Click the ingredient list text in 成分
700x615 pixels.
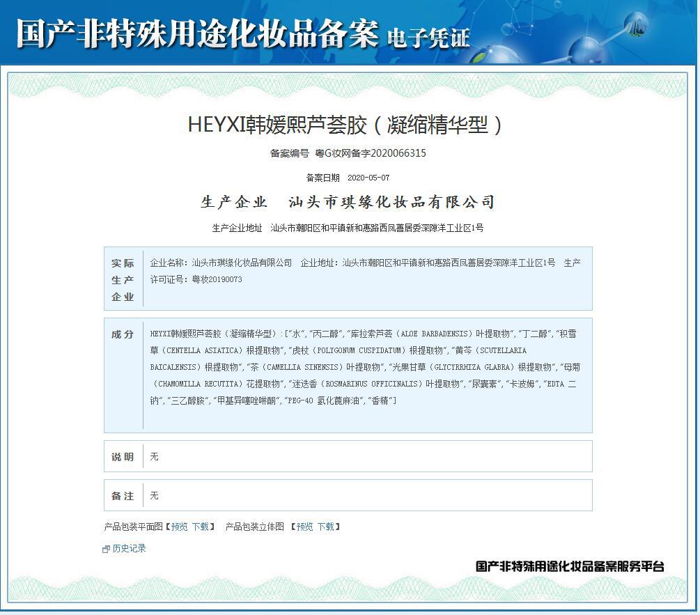[x=362, y=367]
